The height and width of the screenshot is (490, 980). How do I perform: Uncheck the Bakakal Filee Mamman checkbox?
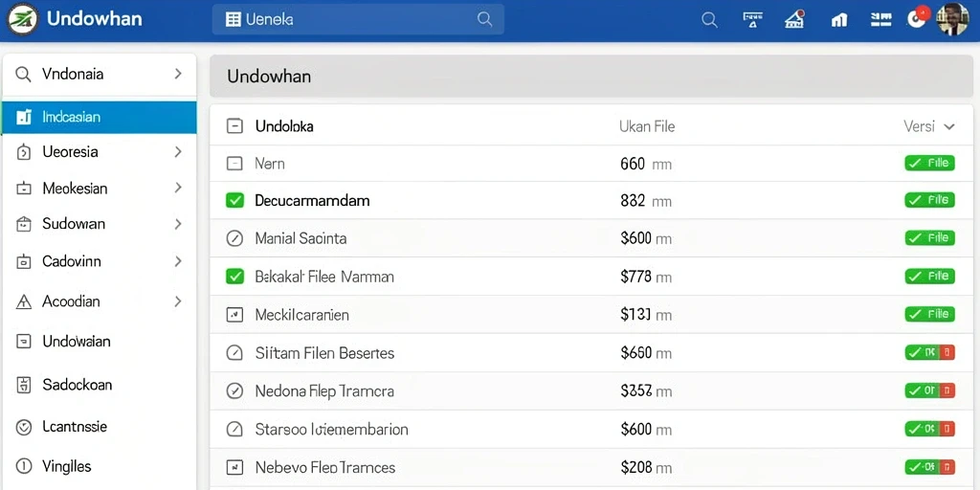[234, 277]
